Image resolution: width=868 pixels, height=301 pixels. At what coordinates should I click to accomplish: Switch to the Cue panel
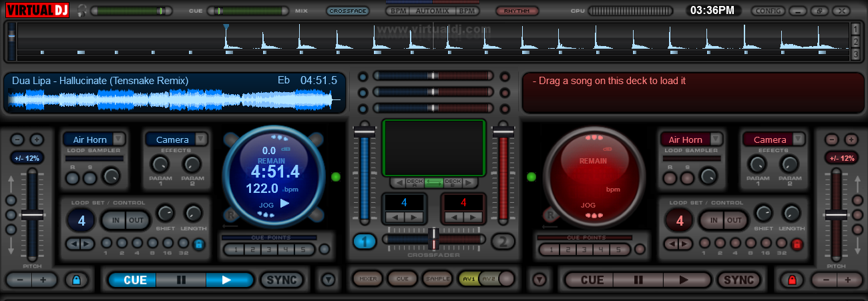(x=402, y=279)
